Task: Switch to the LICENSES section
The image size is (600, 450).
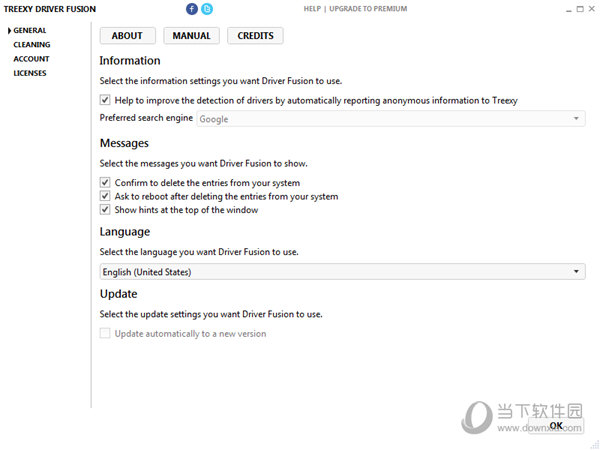Action: (x=30, y=73)
